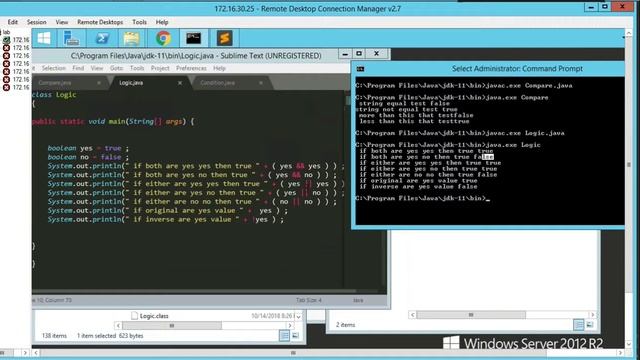This screenshot has height=360, width=640.
Task: Close the Logic.java tab
Action: (x=180, y=83)
